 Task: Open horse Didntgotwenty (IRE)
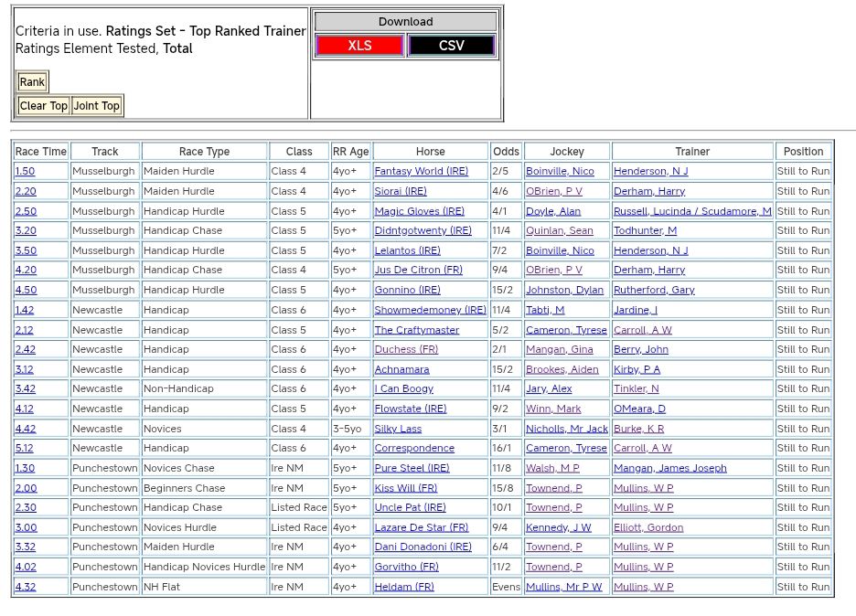click(x=423, y=231)
